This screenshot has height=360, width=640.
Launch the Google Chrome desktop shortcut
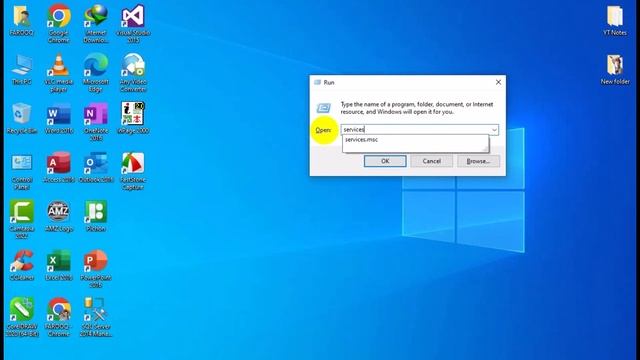(59, 23)
